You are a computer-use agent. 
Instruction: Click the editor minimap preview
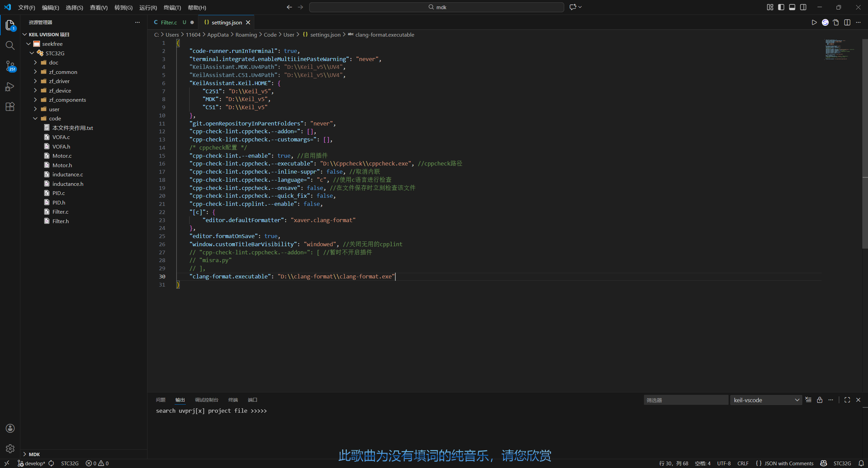pyautogui.click(x=840, y=50)
